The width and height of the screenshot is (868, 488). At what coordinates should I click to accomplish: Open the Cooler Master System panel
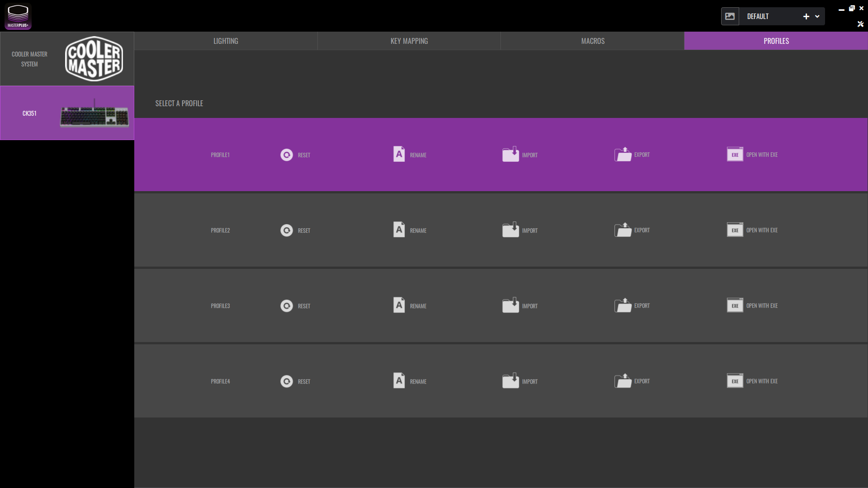67,59
